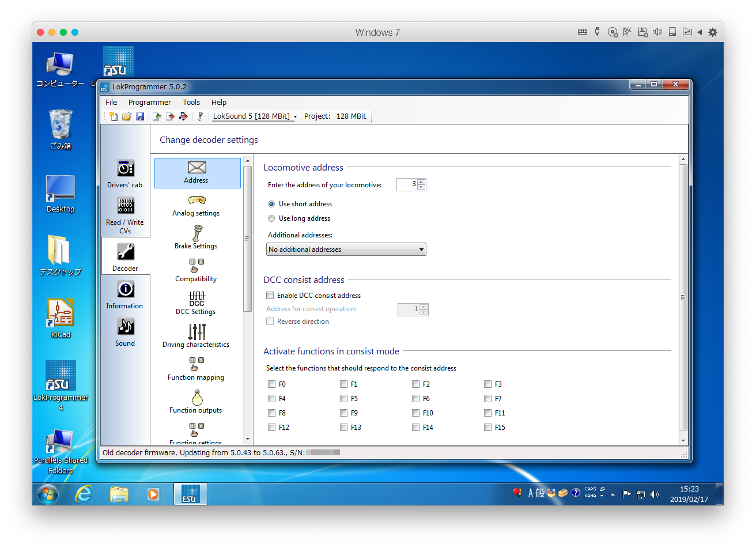Open Function outputs category
756x548 pixels.
[x=196, y=402]
